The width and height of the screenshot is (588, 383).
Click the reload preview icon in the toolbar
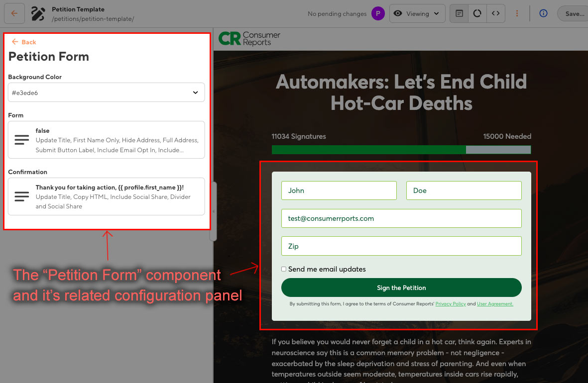point(477,13)
